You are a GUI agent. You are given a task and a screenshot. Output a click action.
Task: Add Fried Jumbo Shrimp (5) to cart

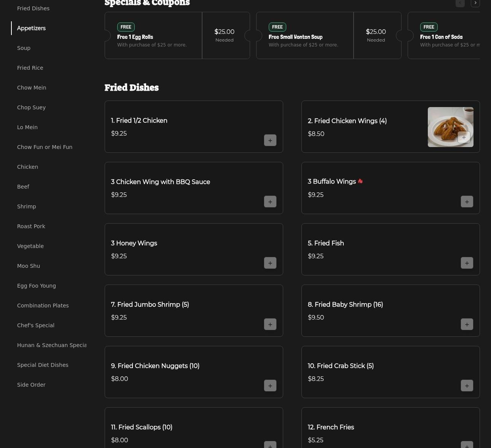270,324
